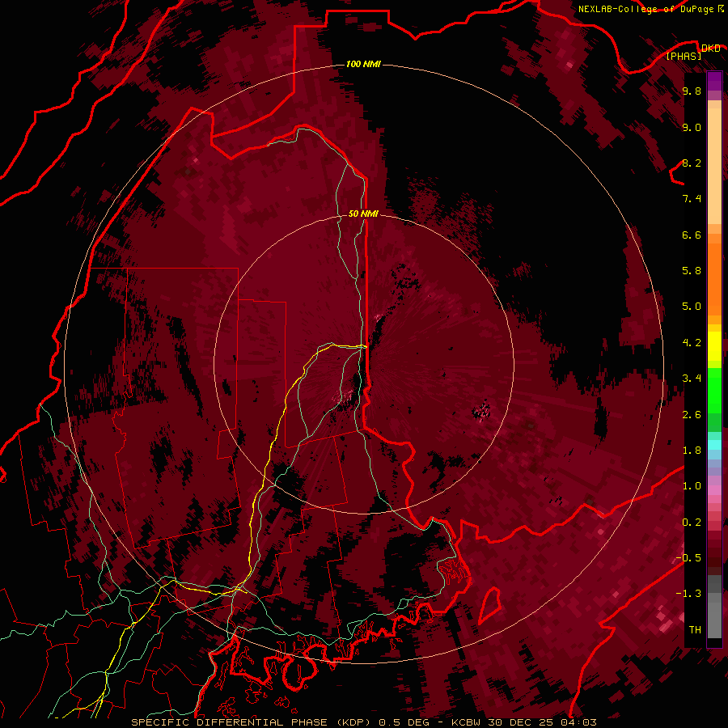The image size is (728, 728).
Task: Click the 50 NMI range ring label
Action: (x=363, y=214)
